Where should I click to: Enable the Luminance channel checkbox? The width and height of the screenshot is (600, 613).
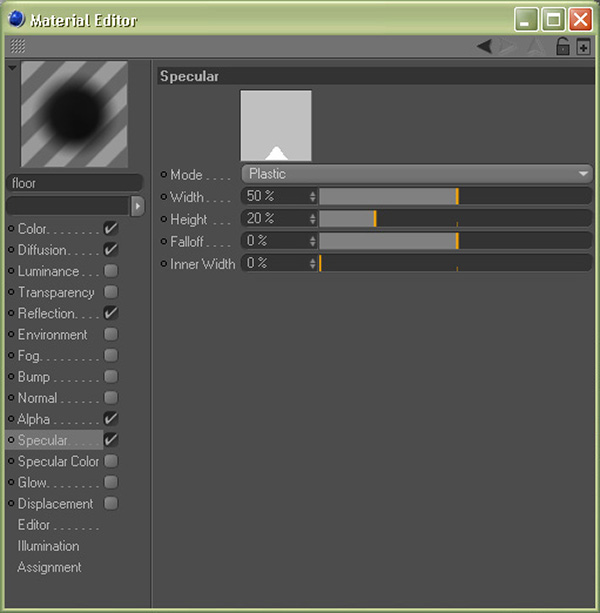point(111,271)
